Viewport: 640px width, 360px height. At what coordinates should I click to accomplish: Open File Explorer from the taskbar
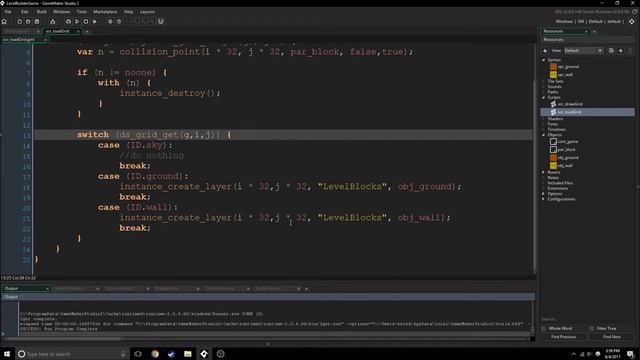pos(188,354)
